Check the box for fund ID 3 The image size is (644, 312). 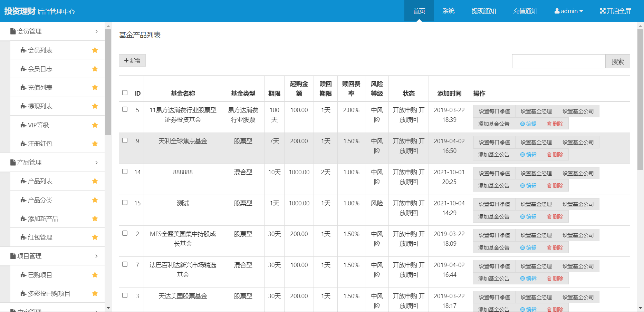click(x=125, y=295)
